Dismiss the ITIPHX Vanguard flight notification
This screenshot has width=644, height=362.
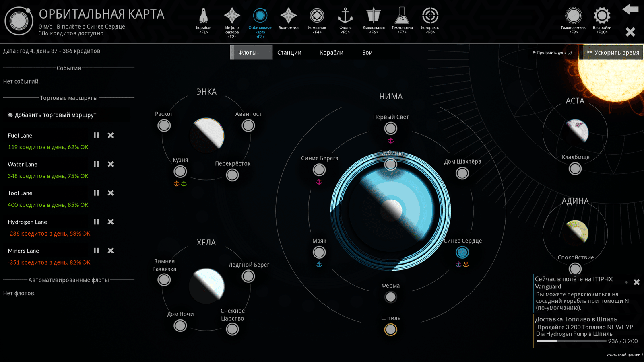point(637,282)
